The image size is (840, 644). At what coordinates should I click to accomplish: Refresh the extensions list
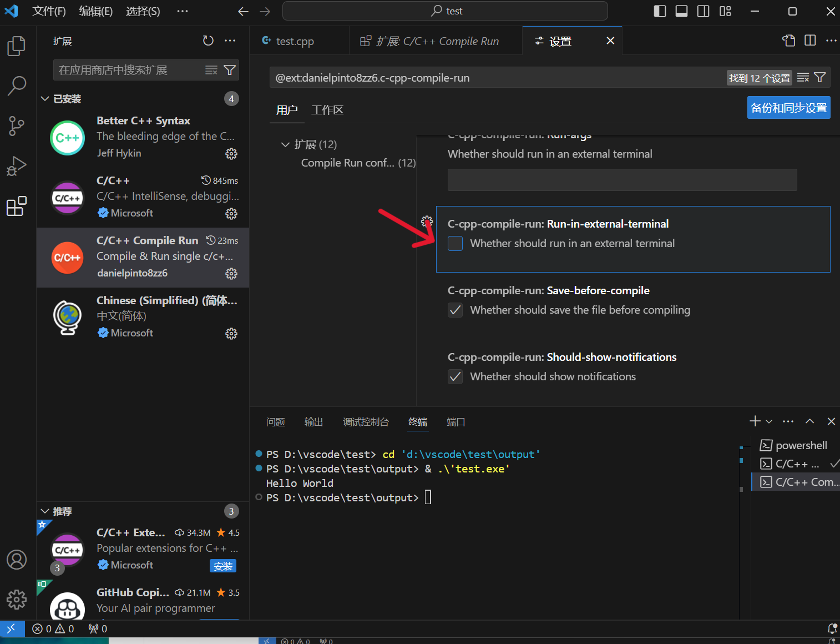(x=208, y=41)
